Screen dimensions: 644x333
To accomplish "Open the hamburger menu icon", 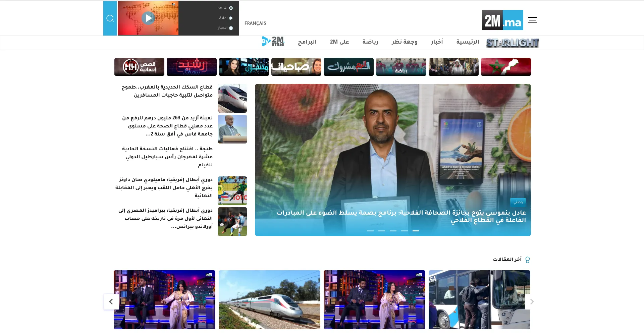I will point(532,20).
